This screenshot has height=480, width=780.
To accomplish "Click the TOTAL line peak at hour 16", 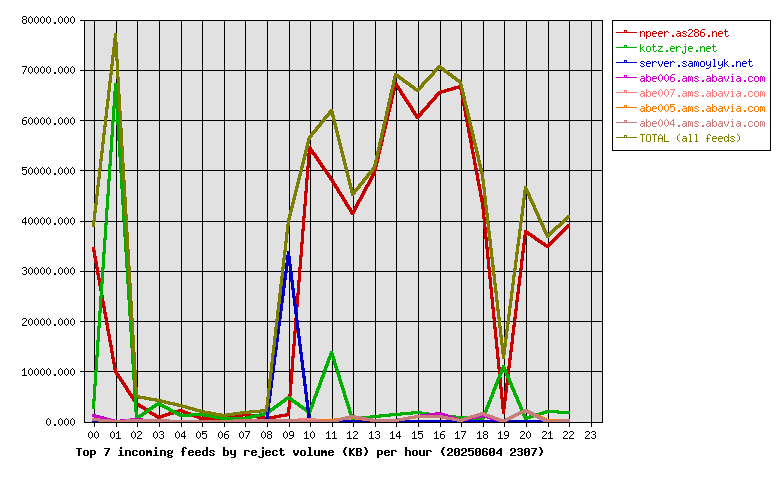I will pyautogui.click(x=440, y=66).
